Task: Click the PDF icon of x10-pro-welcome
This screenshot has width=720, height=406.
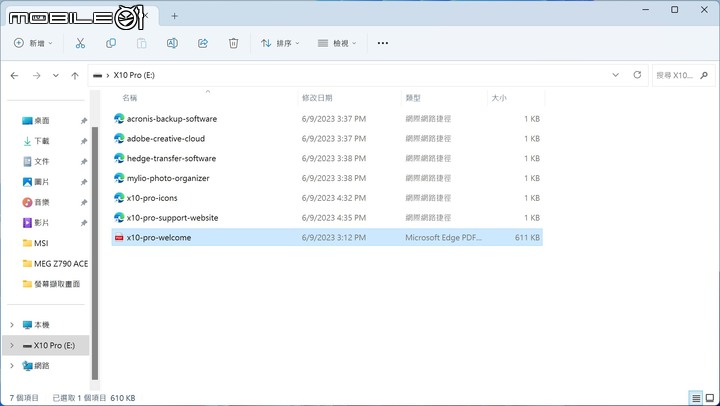Action: click(119, 237)
